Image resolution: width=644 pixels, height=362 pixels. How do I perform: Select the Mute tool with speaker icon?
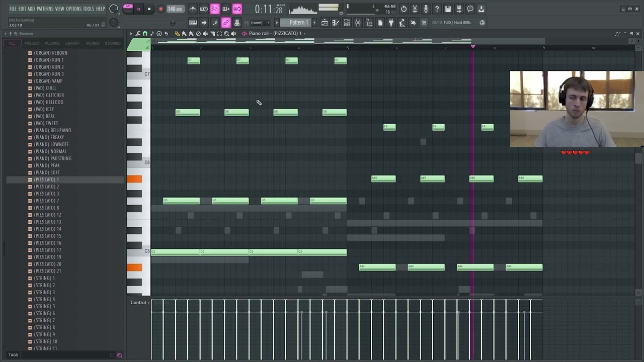pyautogui.click(x=205, y=33)
